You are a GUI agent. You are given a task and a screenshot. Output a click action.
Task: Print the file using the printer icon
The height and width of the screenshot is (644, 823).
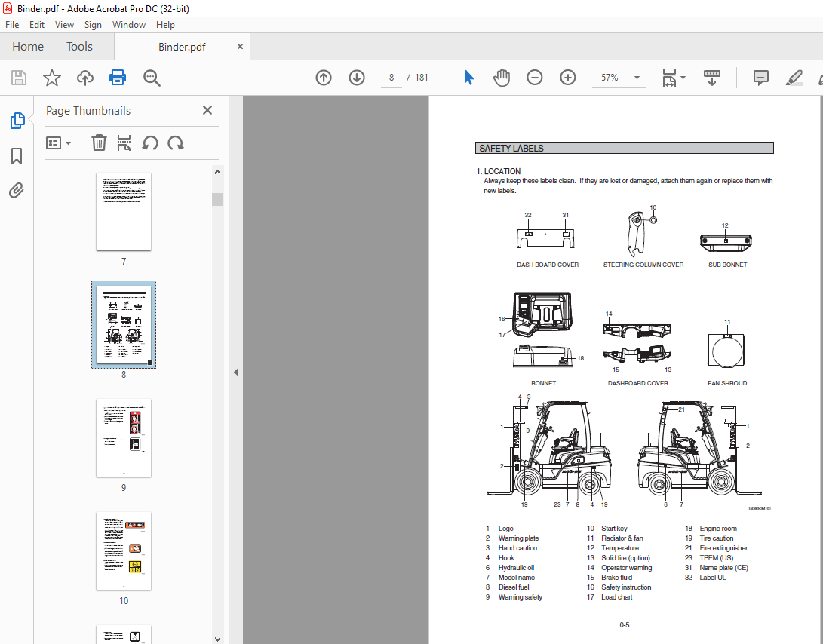[118, 78]
